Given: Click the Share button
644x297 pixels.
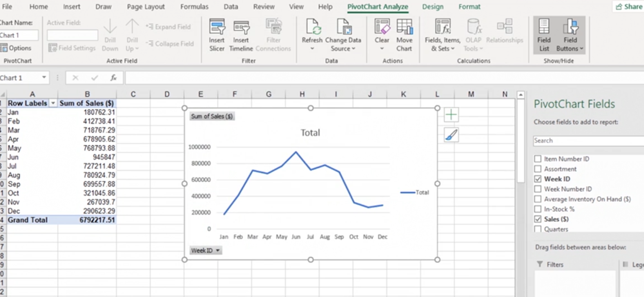Looking at the screenshot, I should [629, 7].
